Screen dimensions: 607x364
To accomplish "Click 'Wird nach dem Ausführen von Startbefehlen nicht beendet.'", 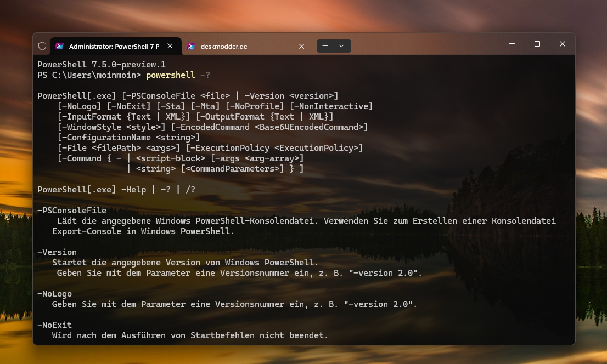I will [x=190, y=335].
